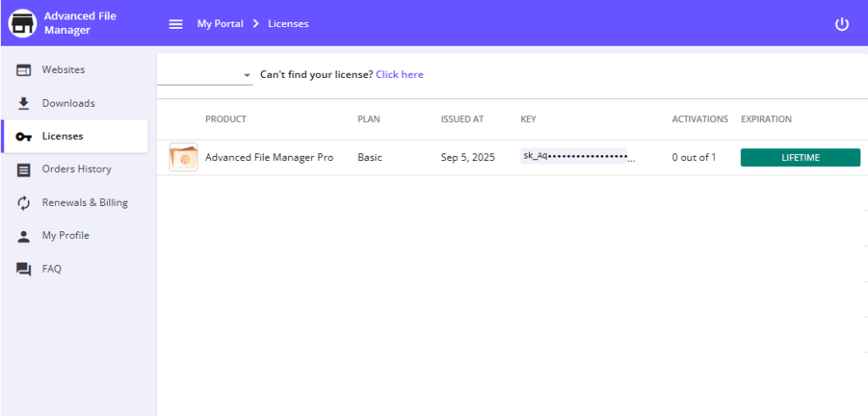The image size is (868, 416).
Task: Click the FAQ chat bubbles icon
Action: (23, 269)
